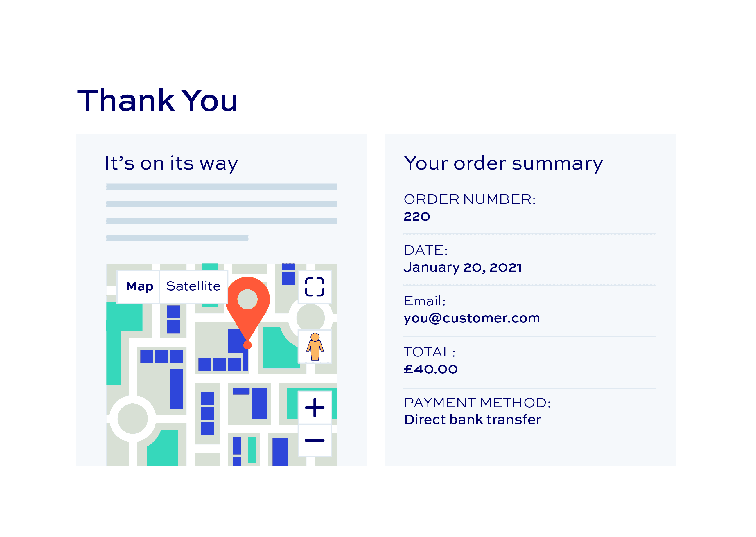Select the email you@customer.com
Image resolution: width=756 pixels, height=537 pixels.
click(472, 318)
